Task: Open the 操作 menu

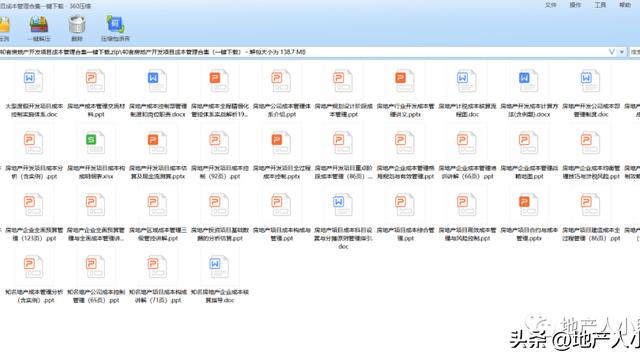Action: [x=575, y=5]
